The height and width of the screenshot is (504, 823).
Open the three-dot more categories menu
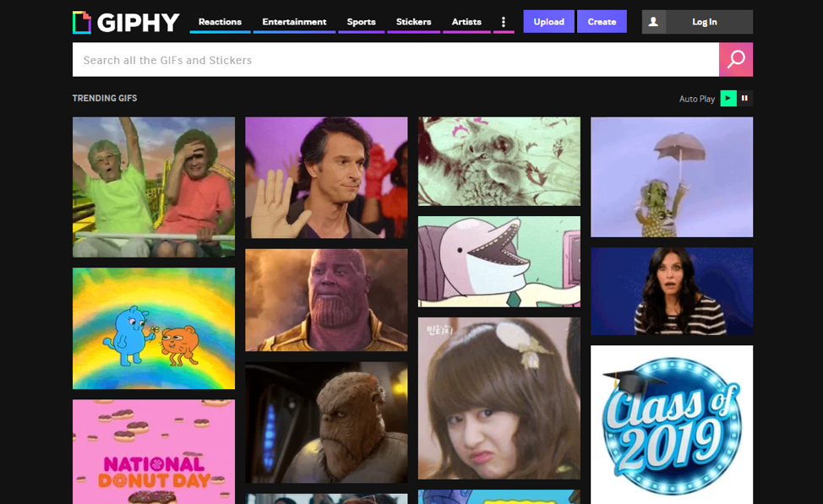pos(504,22)
